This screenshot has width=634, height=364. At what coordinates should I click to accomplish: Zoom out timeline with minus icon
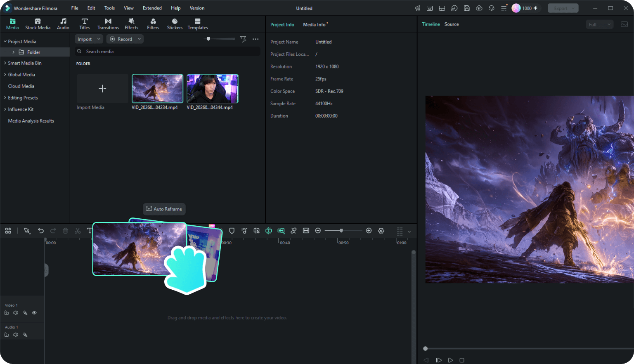318,231
